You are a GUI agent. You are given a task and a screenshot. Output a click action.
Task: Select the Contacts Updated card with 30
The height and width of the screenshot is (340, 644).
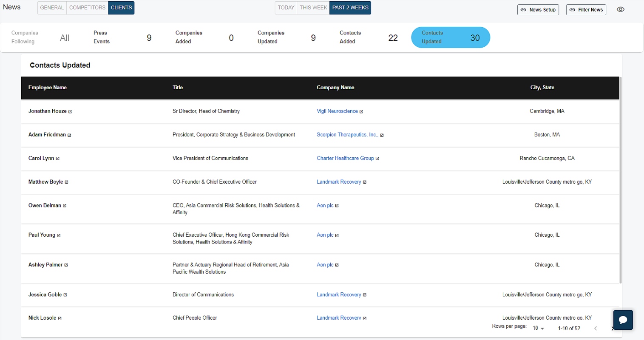coord(451,37)
